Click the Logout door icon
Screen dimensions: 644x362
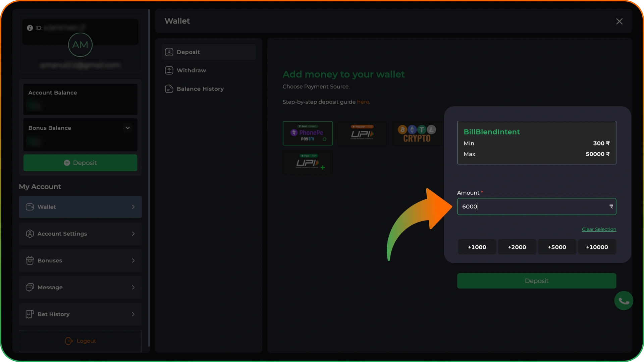(69, 341)
